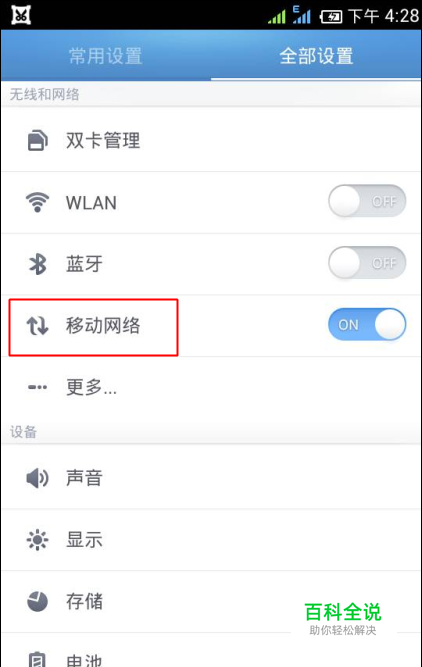Tap the battery indicator in status bar
Image resolution: width=422 pixels, height=667 pixels.
[331, 17]
